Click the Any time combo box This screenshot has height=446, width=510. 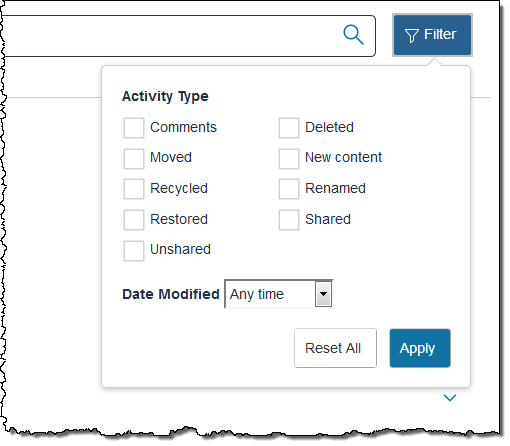(x=279, y=294)
